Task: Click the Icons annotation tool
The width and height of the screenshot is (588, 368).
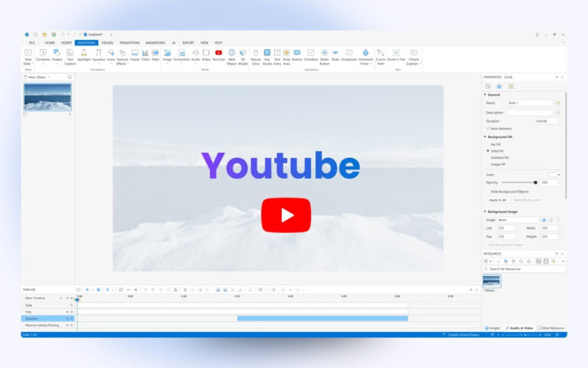Action: (111, 55)
